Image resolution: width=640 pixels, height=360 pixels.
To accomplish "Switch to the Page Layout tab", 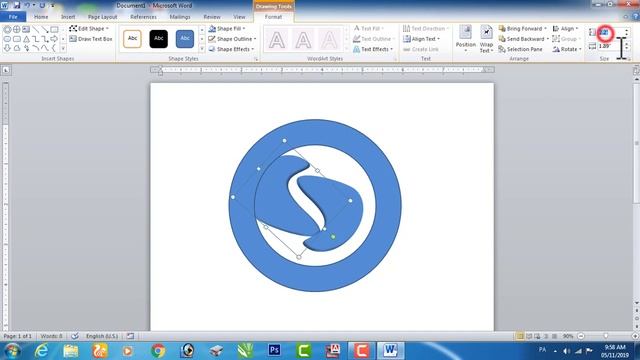I will 102,17.
